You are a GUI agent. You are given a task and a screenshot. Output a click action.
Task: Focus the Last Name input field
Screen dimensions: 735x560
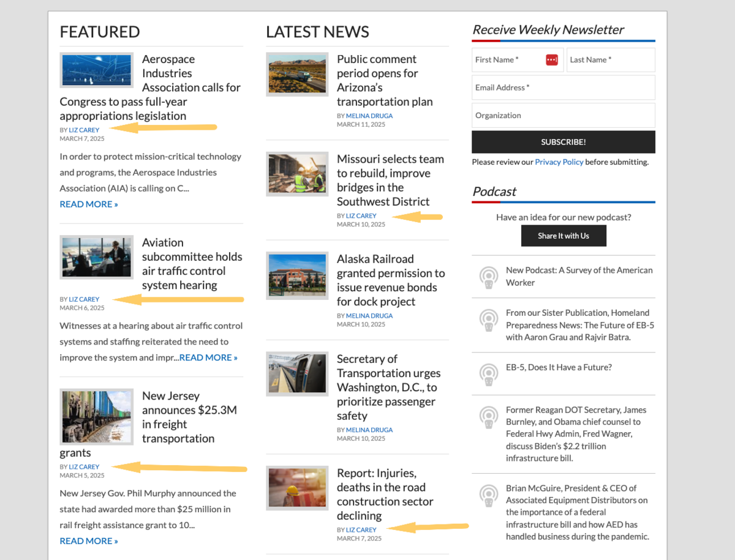pos(610,60)
